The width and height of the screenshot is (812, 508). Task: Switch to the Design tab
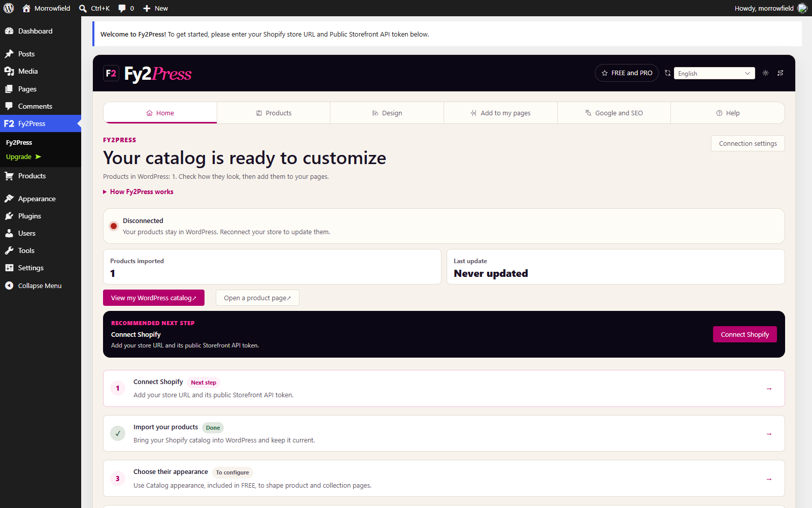point(387,113)
